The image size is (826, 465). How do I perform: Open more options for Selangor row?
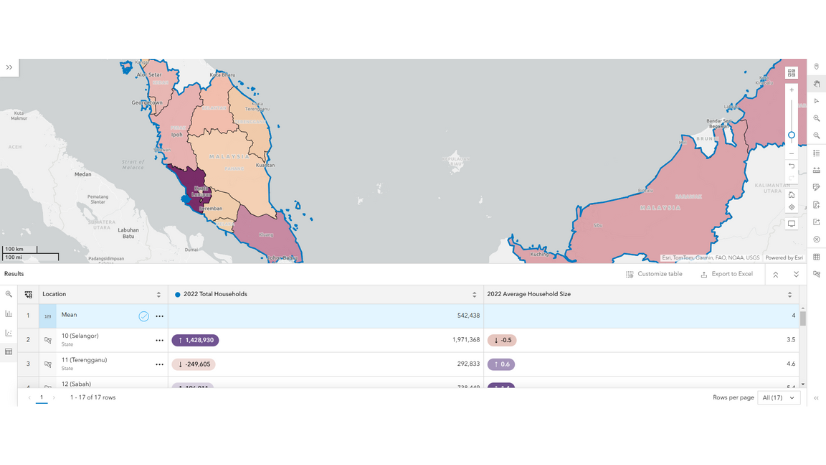(159, 340)
